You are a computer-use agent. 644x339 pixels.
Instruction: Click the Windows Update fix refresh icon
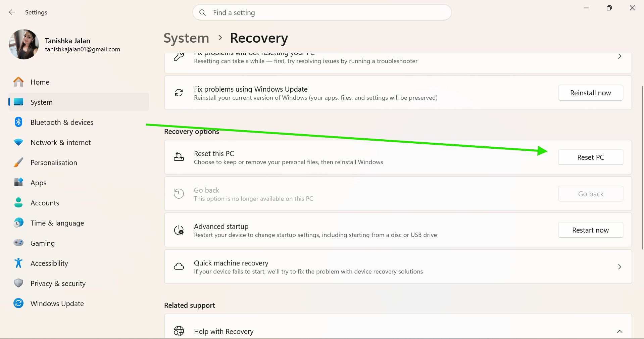pos(179,93)
